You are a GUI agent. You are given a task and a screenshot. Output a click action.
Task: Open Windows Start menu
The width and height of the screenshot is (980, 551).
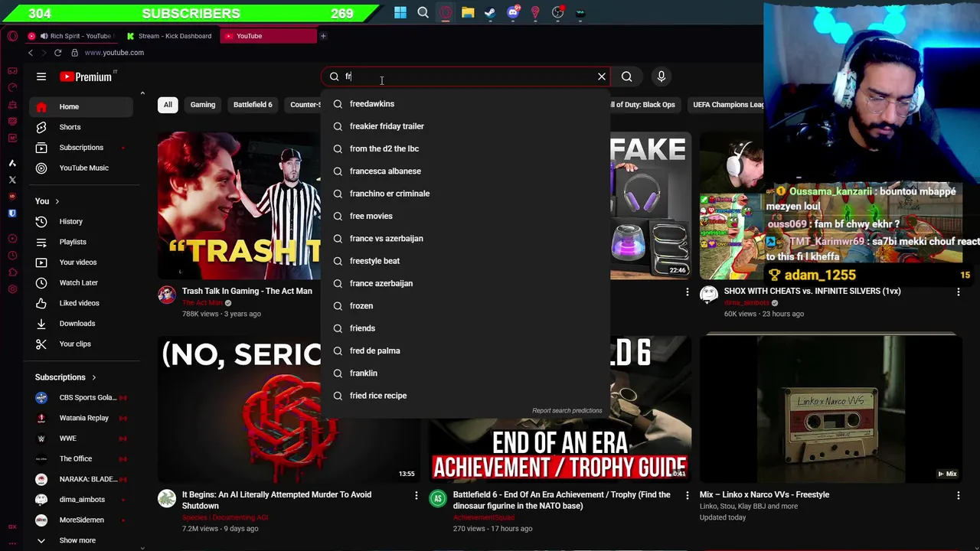click(x=400, y=12)
